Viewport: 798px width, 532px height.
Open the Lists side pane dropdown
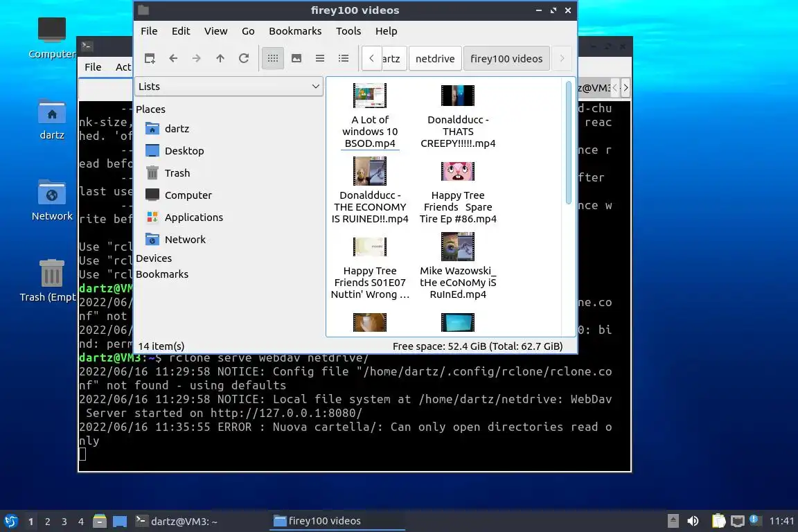click(229, 87)
